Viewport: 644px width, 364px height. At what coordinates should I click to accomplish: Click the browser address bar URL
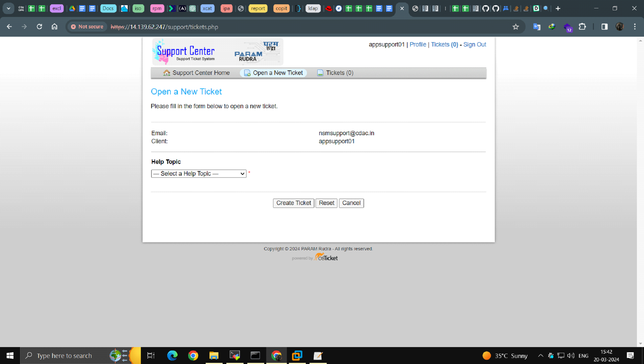164,27
